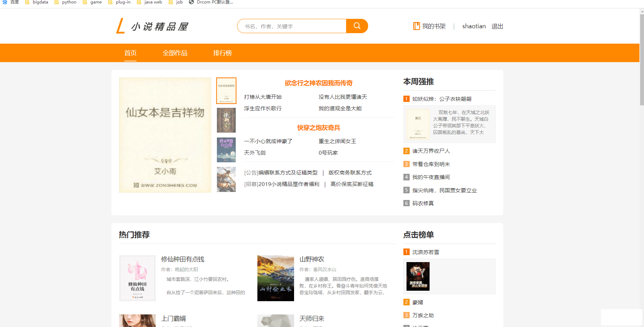Open 指尖纨绔，民国贾女要立业
The height and width of the screenshot is (327, 644).
pos(444,191)
